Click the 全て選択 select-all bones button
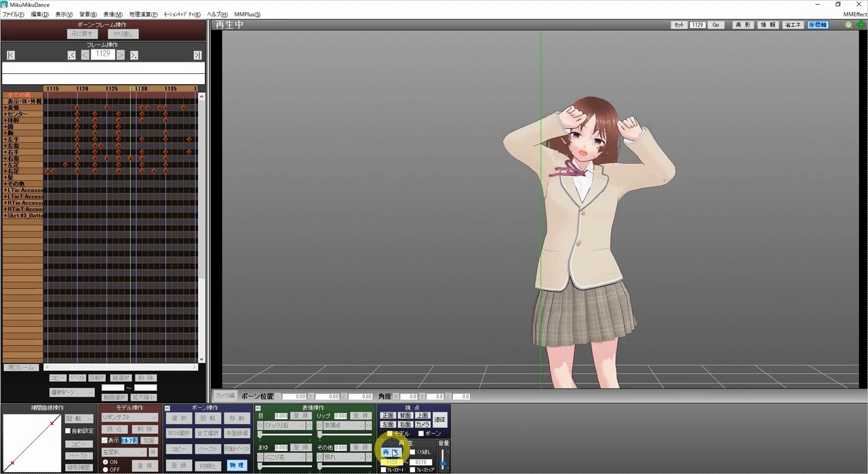Screen dimensions: 868x474 click(x=208, y=433)
